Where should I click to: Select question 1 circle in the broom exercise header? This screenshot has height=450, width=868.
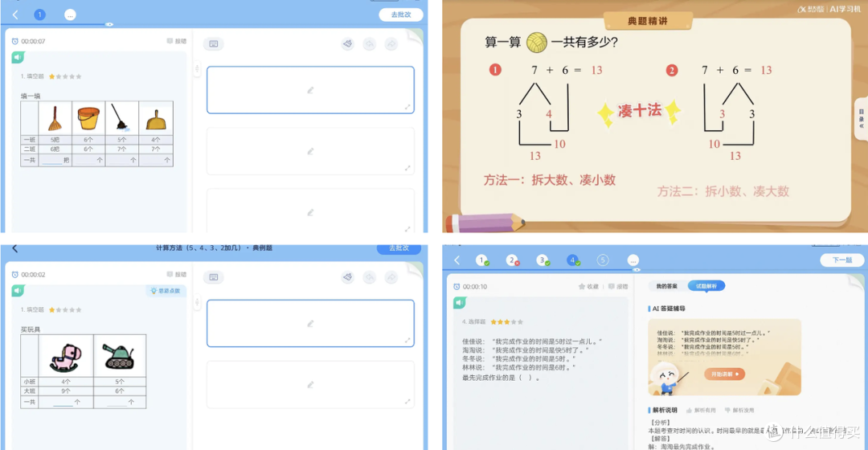(40, 15)
